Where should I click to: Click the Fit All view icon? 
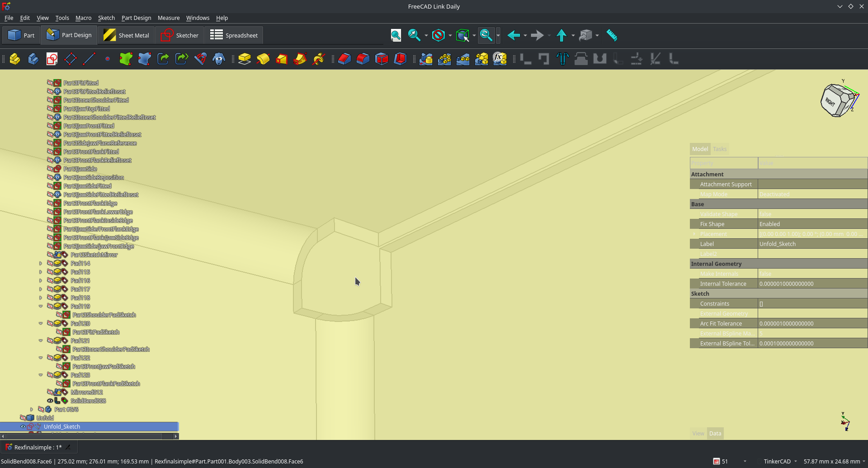tap(396, 35)
